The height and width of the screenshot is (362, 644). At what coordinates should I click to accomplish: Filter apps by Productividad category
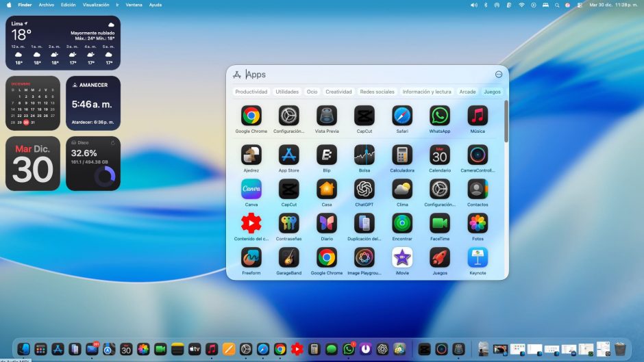point(251,92)
